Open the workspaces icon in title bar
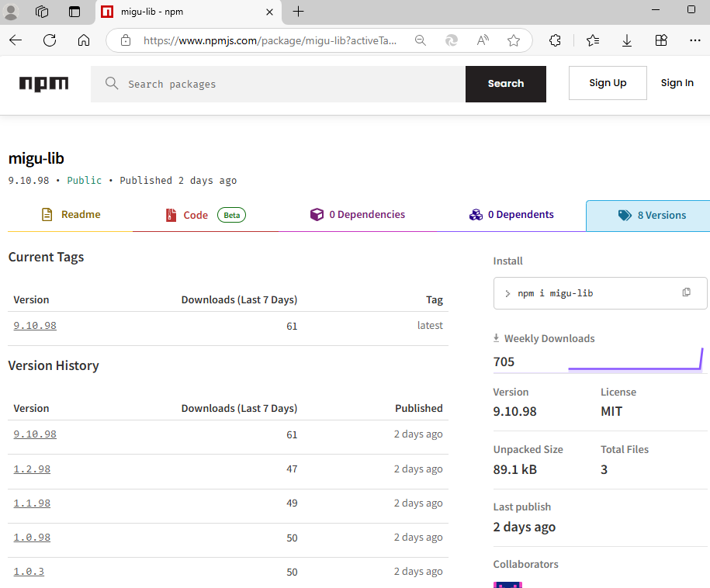 [42, 12]
